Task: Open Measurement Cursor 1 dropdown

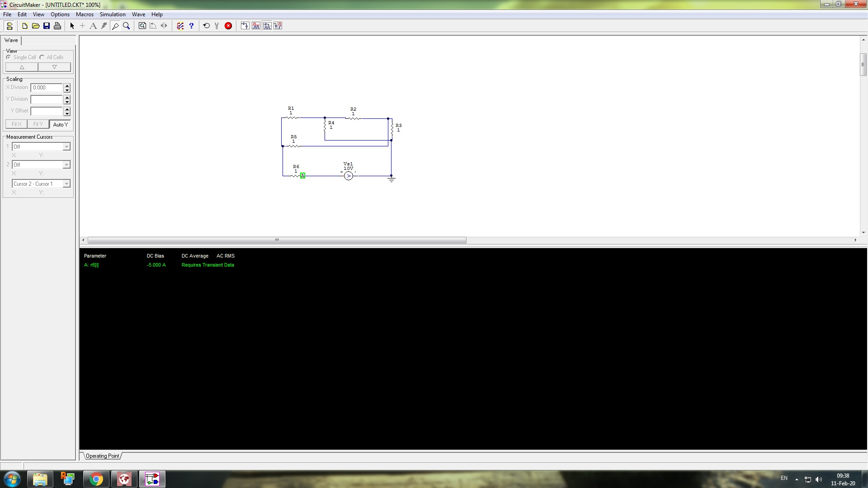Action: (x=66, y=146)
